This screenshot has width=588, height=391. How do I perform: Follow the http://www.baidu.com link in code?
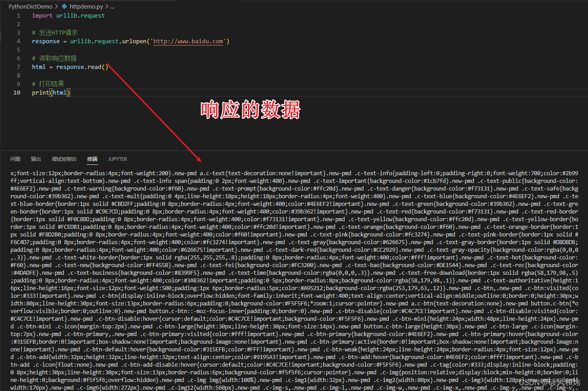coord(188,41)
